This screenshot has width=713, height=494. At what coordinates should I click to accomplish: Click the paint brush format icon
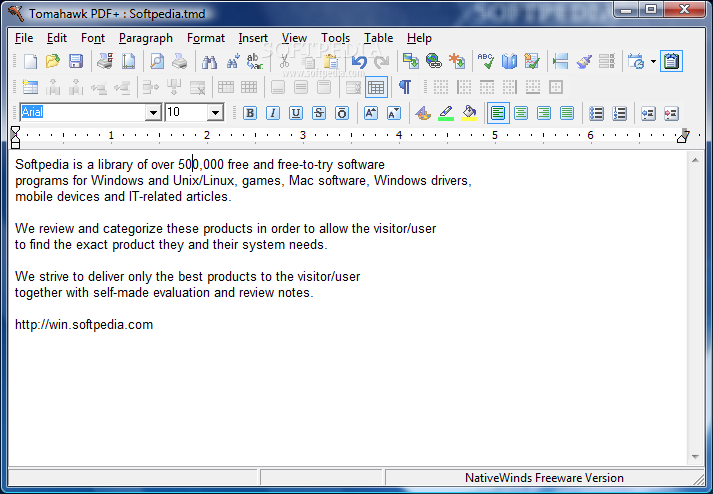click(x=583, y=61)
